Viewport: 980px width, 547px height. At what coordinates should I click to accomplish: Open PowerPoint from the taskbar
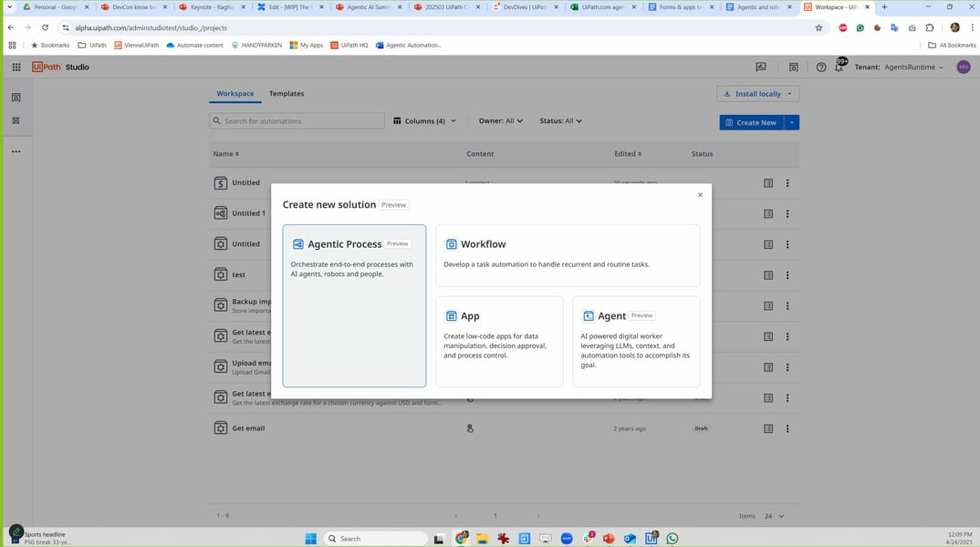609,538
